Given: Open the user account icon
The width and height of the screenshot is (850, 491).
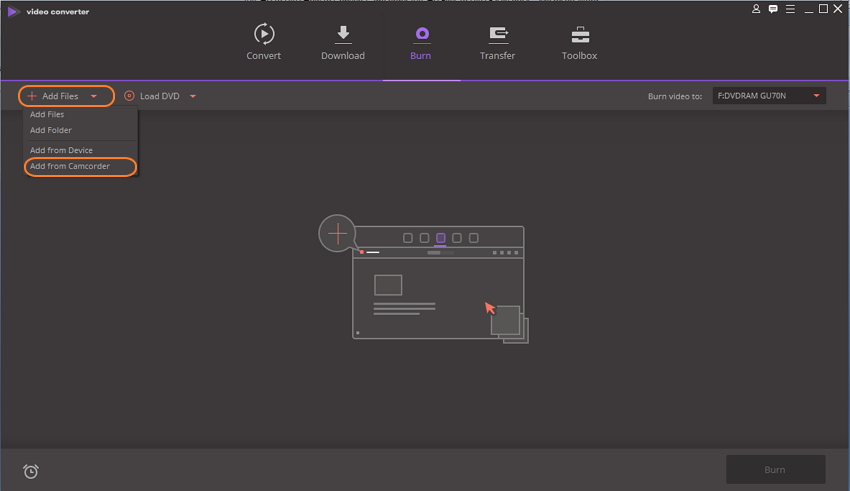Looking at the screenshot, I should click(x=756, y=9).
